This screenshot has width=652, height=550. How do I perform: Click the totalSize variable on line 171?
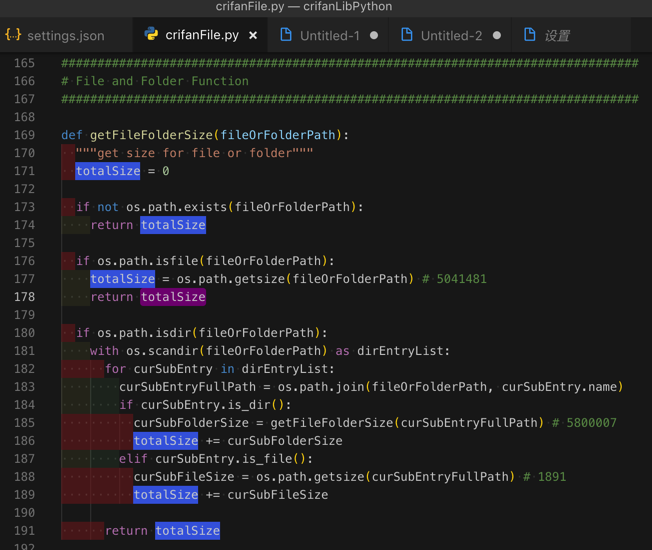tap(108, 171)
